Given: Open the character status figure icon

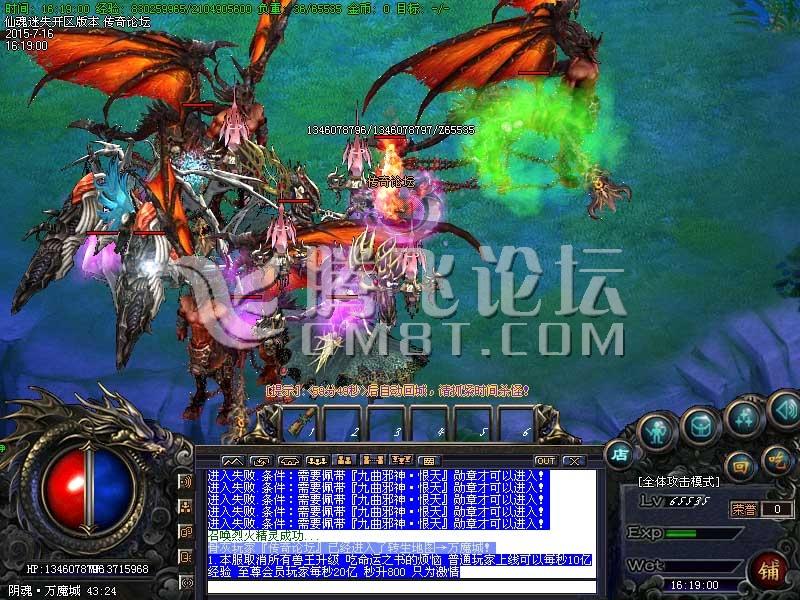Looking at the screenshot, I should pos(658,432).
